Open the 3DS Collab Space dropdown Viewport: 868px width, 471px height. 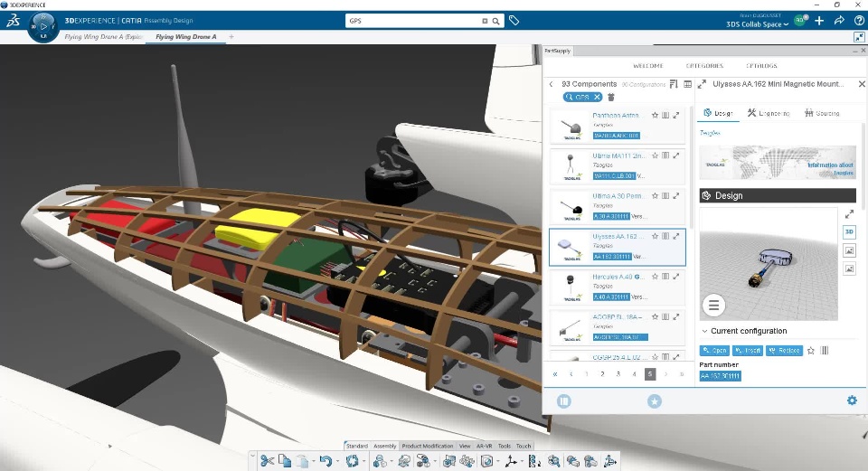coord(758,24)
